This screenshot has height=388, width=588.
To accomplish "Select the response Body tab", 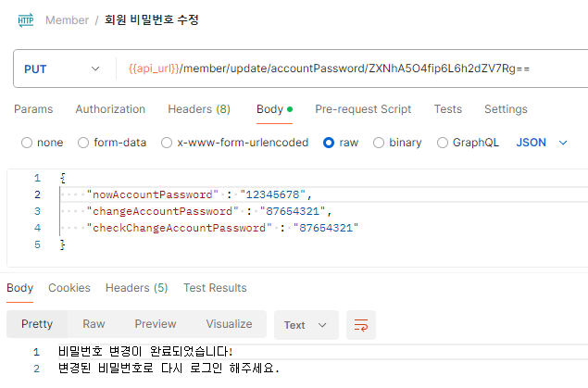I will 19,288.
